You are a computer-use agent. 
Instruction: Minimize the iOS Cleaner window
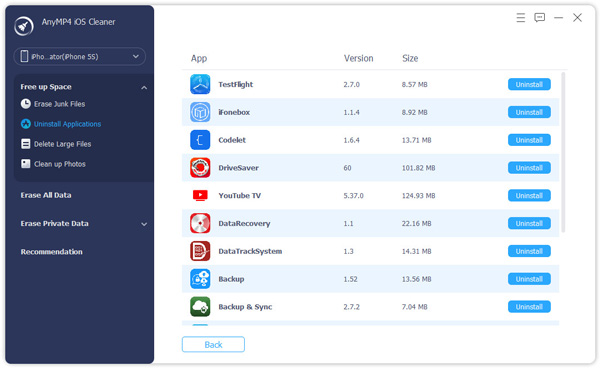click(558, 18)
